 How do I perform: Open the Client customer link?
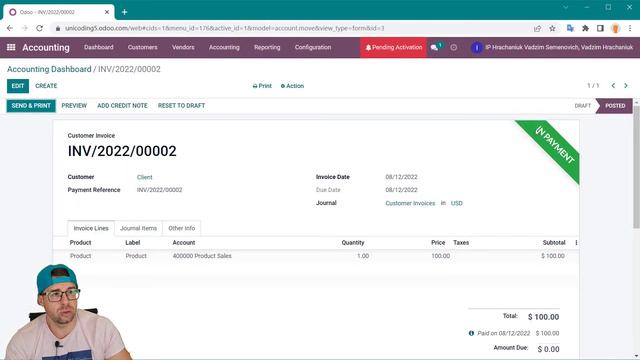click(144, 177)
